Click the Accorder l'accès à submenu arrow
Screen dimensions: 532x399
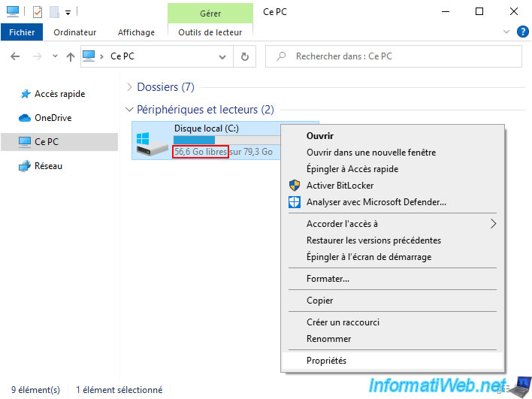494,224
